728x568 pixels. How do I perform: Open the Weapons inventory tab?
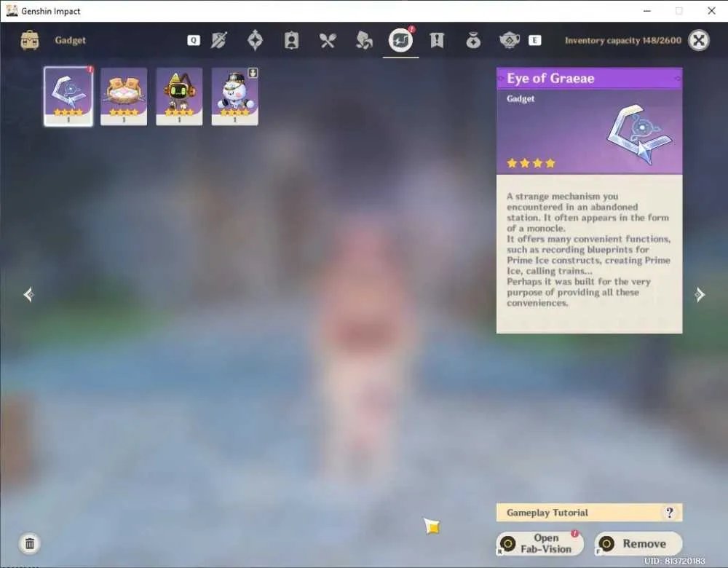[x=218, y=40]
